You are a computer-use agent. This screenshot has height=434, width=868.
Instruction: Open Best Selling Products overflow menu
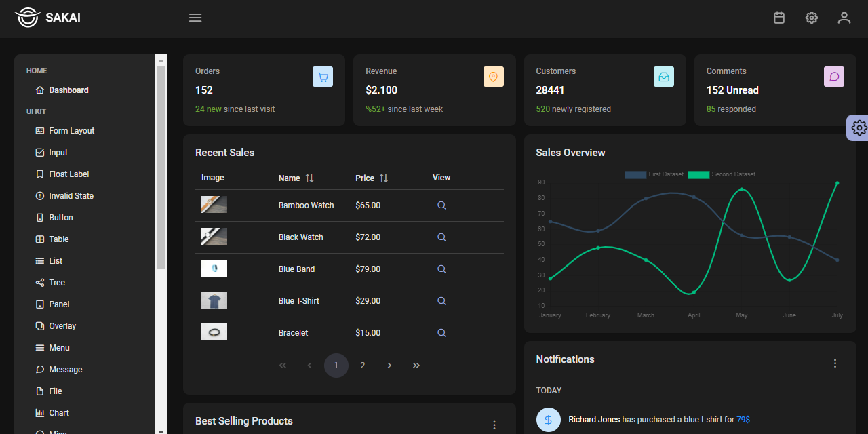click(494, 425)
